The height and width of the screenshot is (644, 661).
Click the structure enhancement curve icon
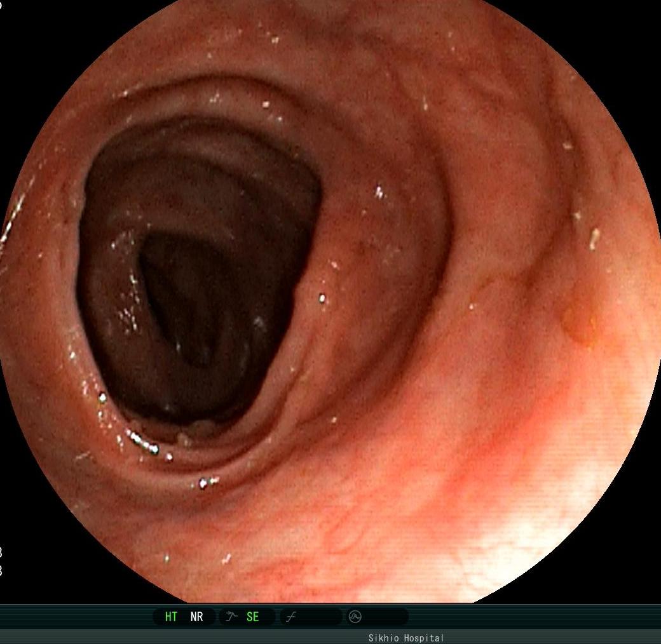pyautogui.click(x=231, y=616)
